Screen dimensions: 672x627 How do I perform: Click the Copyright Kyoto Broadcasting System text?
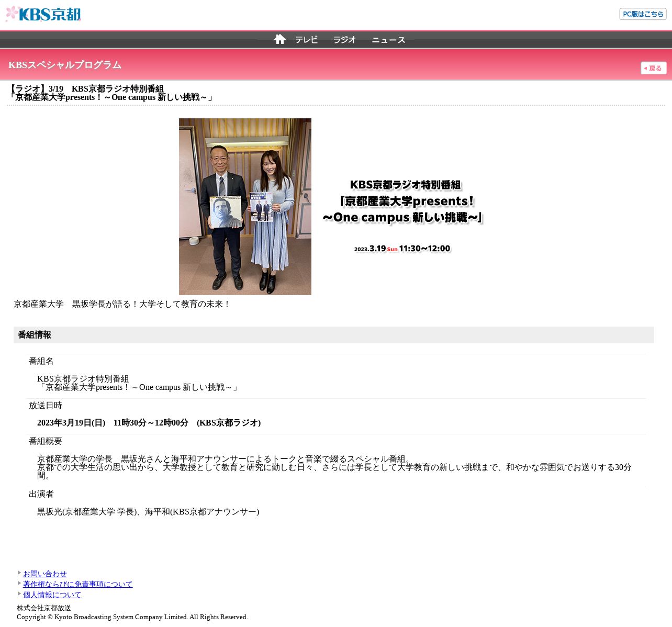pyautogui.click(x=132, y=617)
